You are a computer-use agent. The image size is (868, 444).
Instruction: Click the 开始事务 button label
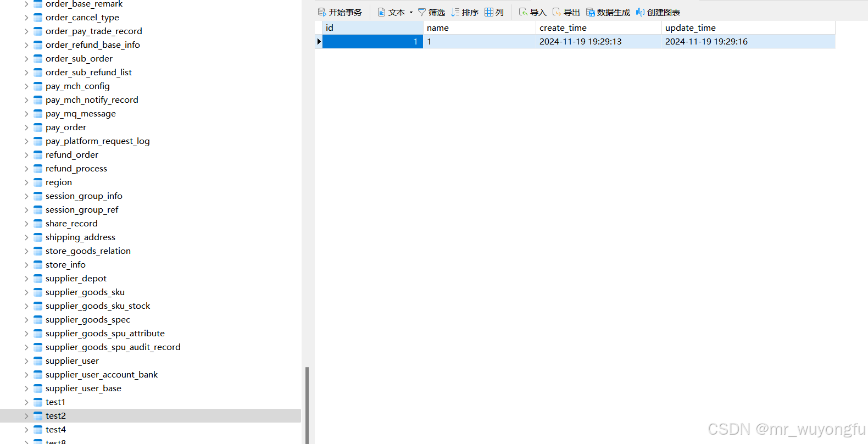point(346,12)
